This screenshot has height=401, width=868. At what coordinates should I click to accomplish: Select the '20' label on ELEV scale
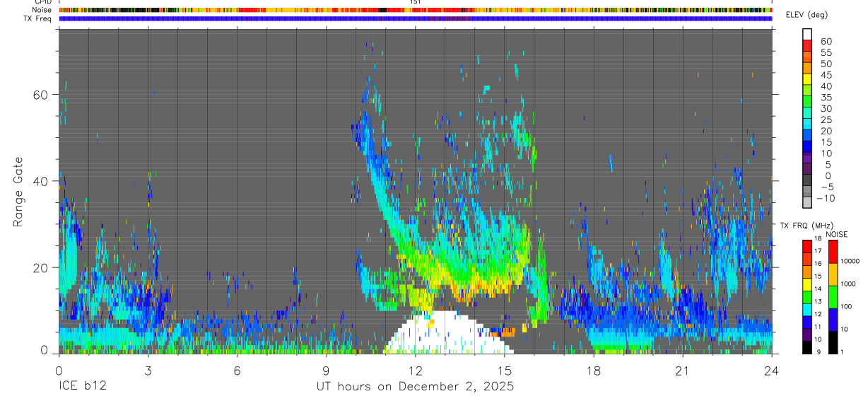825,132
